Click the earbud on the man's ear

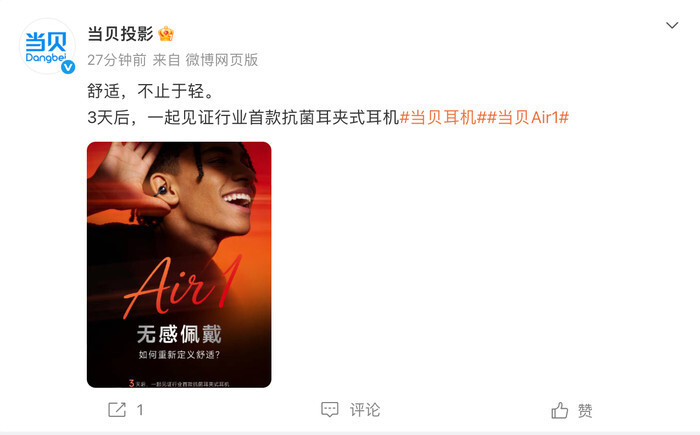click(x=161, y=189)
